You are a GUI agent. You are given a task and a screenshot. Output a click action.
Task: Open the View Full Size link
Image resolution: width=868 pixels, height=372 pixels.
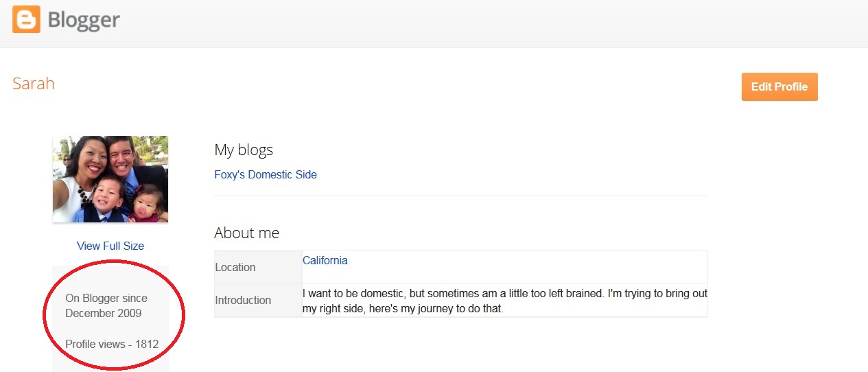(x=110, y=246)
